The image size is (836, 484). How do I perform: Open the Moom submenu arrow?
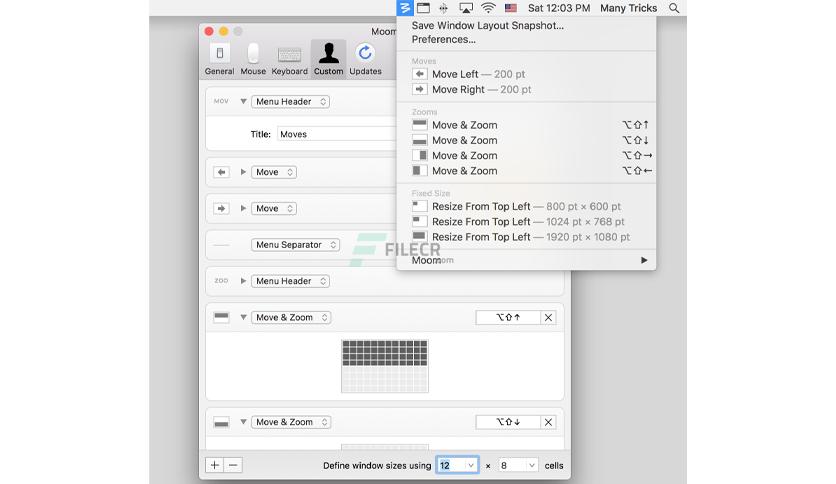[644, 260]
